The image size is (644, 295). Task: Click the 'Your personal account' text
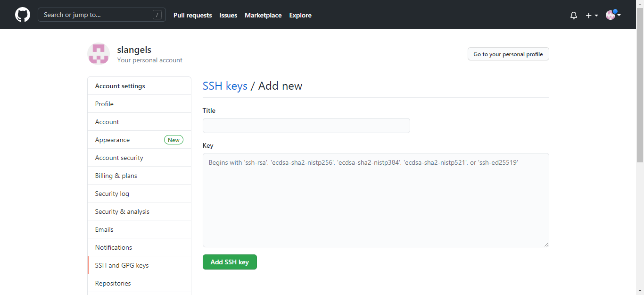(x=150, y=60)
